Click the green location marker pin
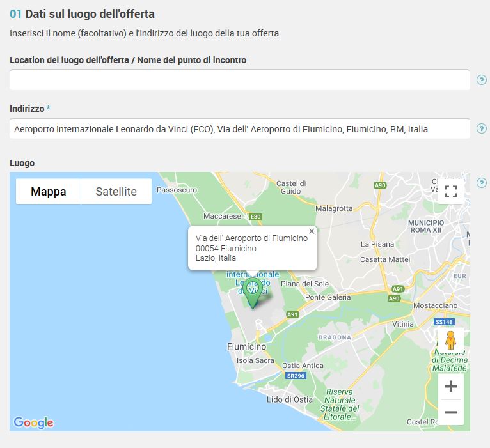The height and width of the screenshot is (448, 490). 253,293
